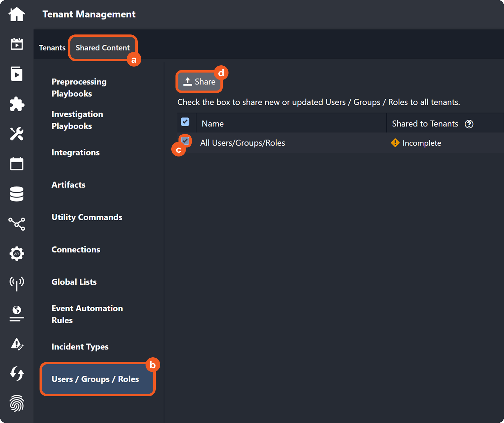Viewport: 504px width, 423px height.
Task: Click the help icon beside Shared to Tenants
Action: 469,124
